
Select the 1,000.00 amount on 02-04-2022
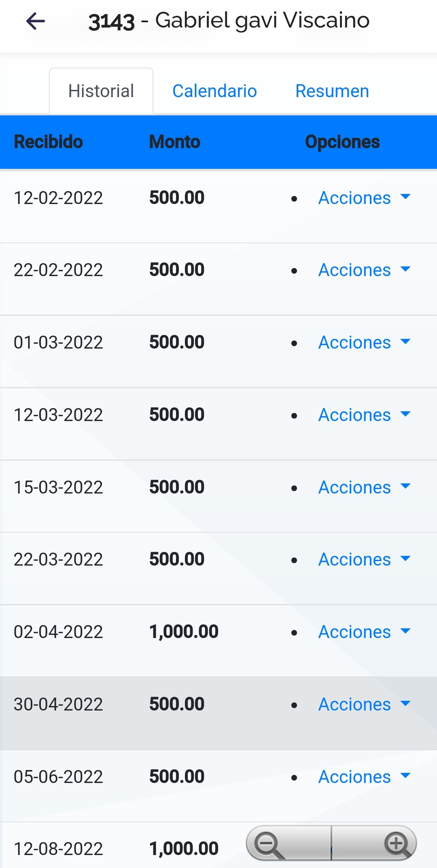184,632
